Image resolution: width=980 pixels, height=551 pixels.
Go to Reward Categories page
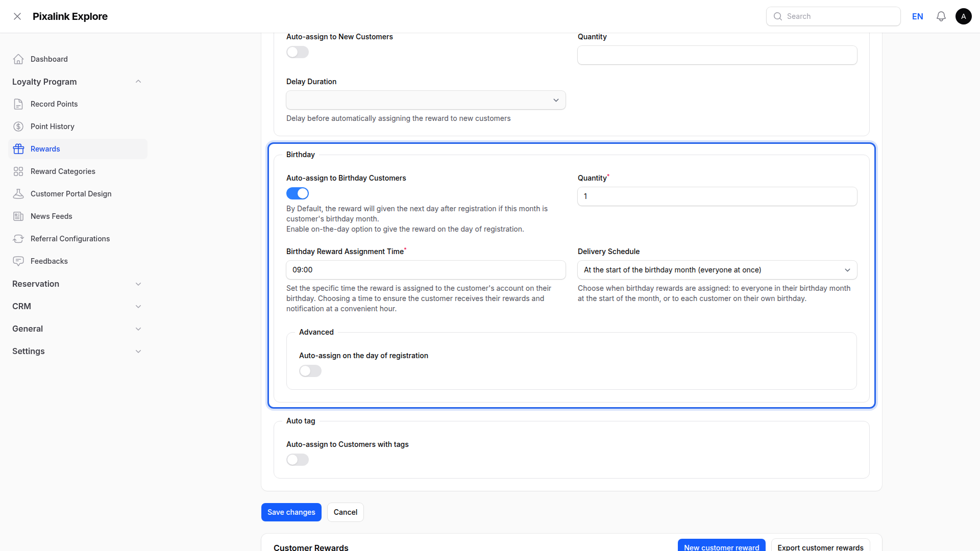click(x=78, y=171)
